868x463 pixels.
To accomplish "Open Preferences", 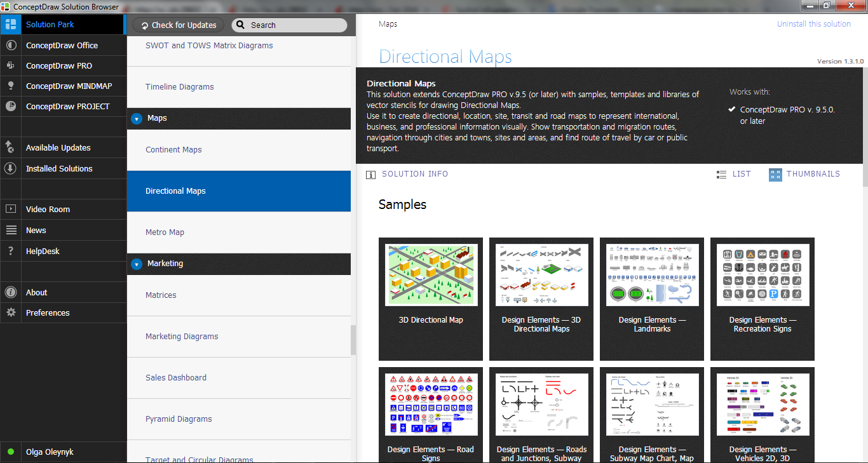I will point(64,312).
